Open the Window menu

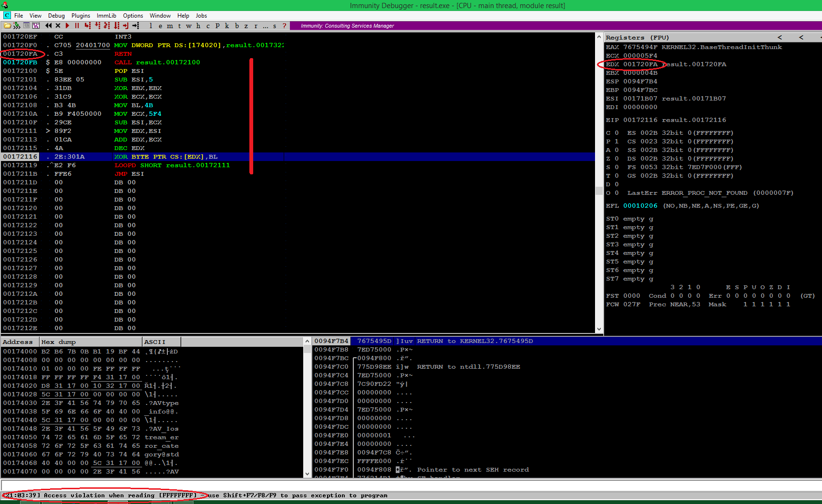tap(160, 16)
